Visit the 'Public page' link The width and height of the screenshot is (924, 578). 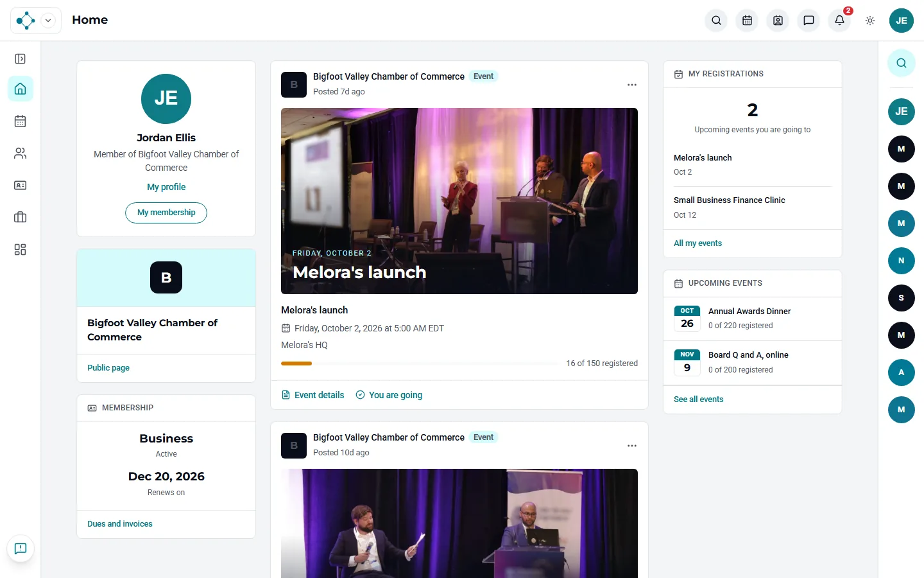coord(108,368)
